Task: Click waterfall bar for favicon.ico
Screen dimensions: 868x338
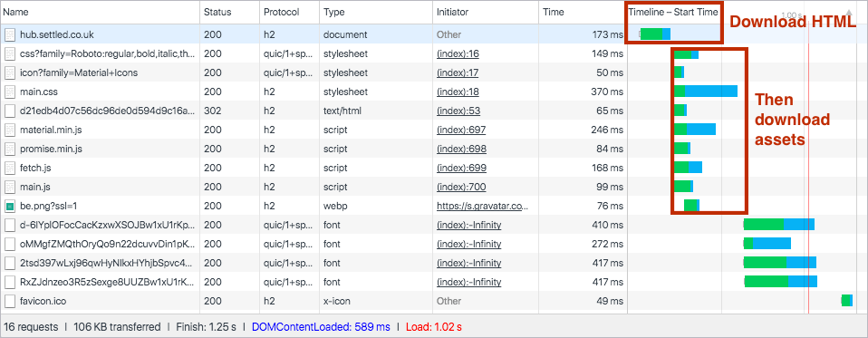Action: coord(847,300)
